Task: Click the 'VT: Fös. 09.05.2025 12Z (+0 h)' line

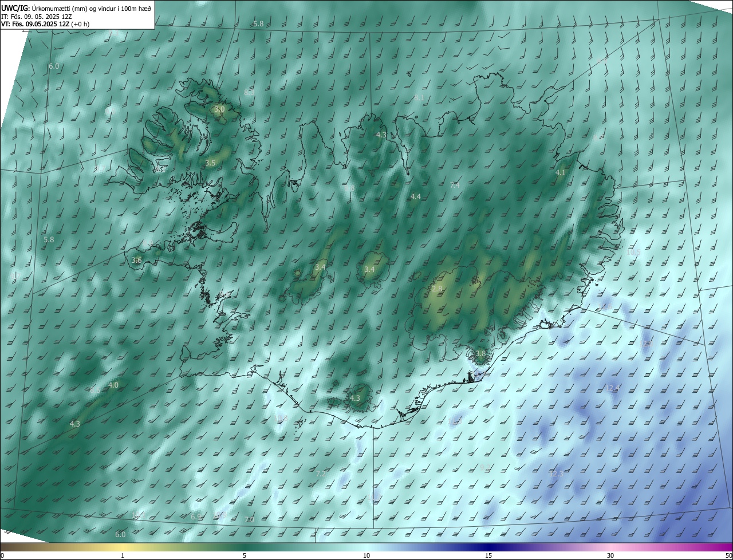Action: click(x=45, y=24)
